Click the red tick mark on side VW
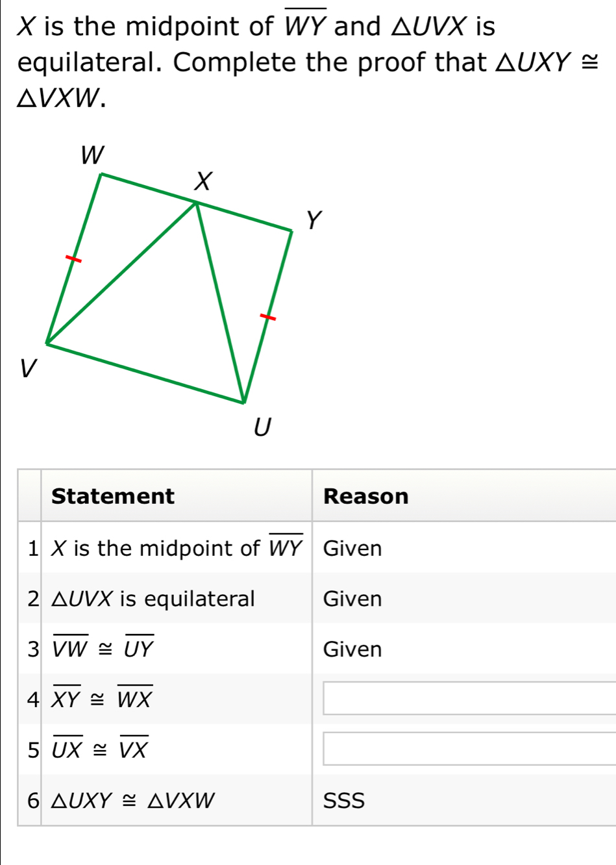Image resolution: width=616 pixels, height=865 pixels. (x=75, y=259)
